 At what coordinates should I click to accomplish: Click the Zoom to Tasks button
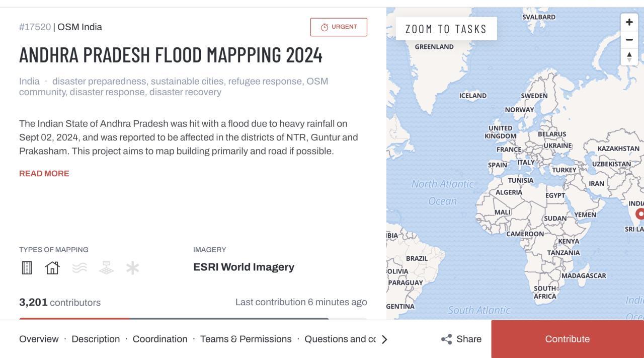(446, 29)
